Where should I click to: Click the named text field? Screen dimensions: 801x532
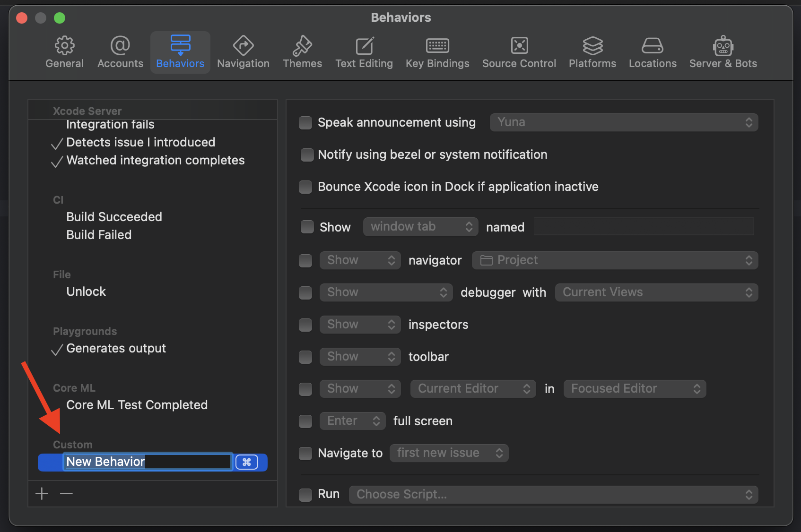pos(644,227)
